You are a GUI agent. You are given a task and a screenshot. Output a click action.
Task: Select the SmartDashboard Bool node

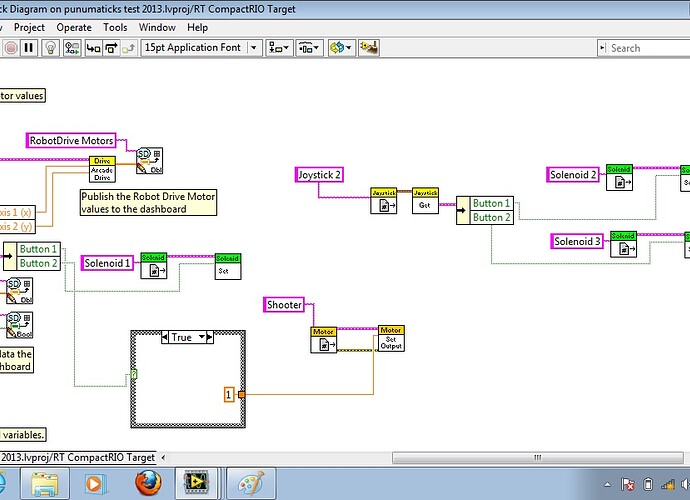pos(19,325)
